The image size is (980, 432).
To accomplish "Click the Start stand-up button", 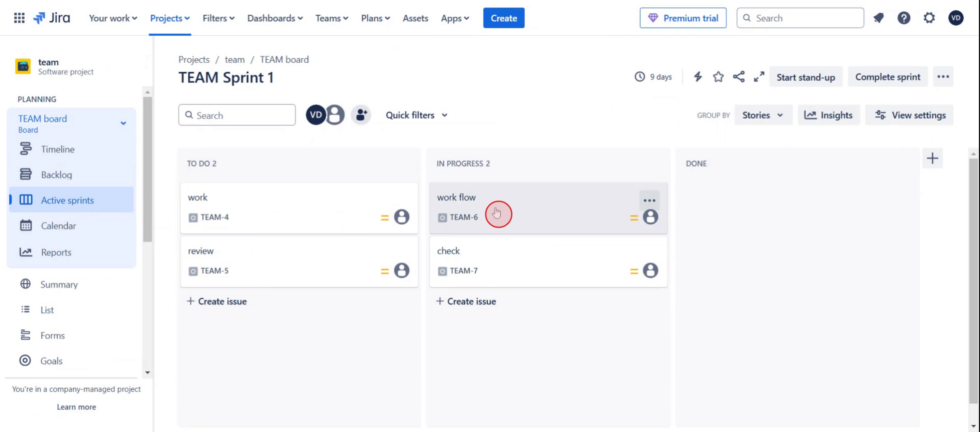I will pyautogui.click(x=805, y=77).
